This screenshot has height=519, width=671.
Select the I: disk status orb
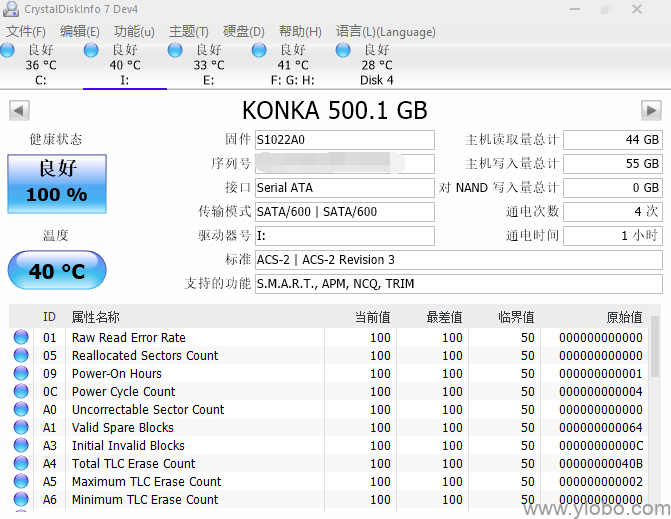point(91,50)
